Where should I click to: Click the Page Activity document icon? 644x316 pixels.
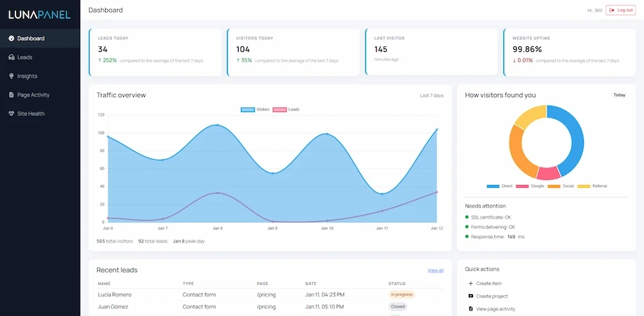point(11,95)
